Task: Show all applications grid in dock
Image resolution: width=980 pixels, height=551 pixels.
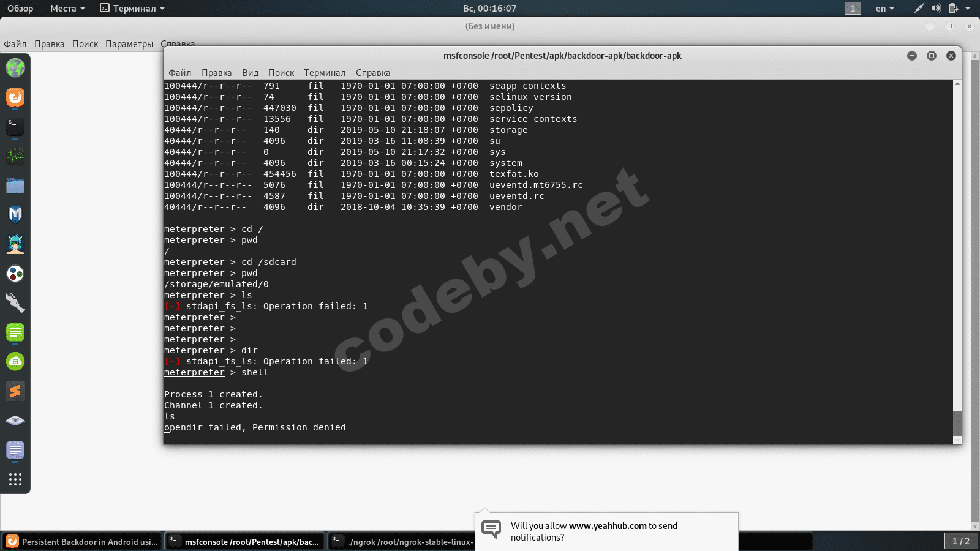Action: (15, 479)
